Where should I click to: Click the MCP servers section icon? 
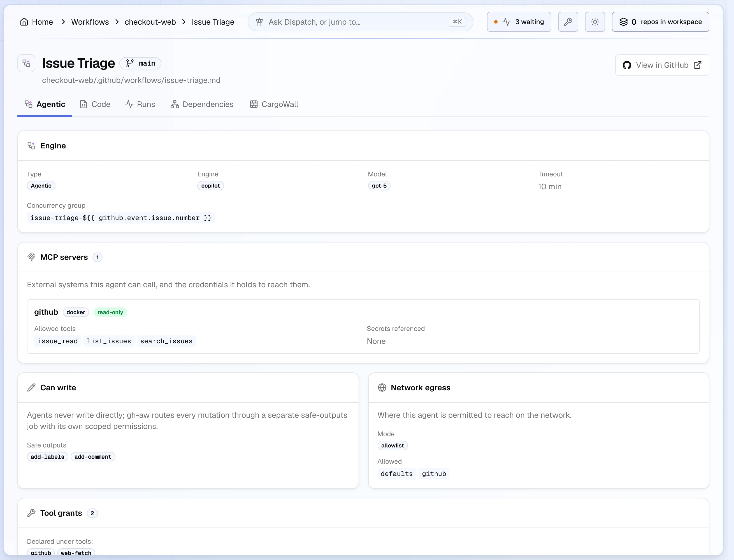click(31, 257)
